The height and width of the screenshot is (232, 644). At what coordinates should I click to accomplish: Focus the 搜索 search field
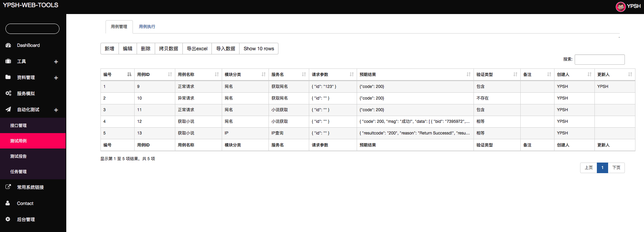(600, 60)
